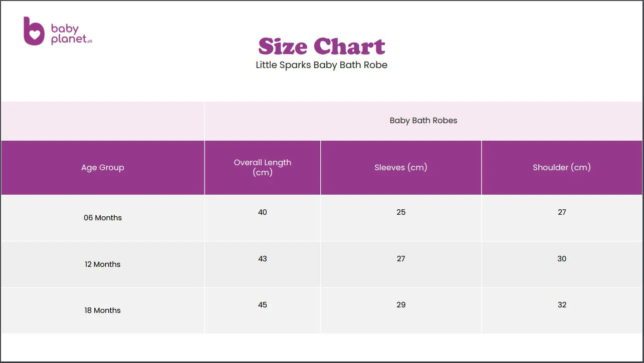Click overall length value 43
Viewport: 644px width, 363px height.
point(263,259)
